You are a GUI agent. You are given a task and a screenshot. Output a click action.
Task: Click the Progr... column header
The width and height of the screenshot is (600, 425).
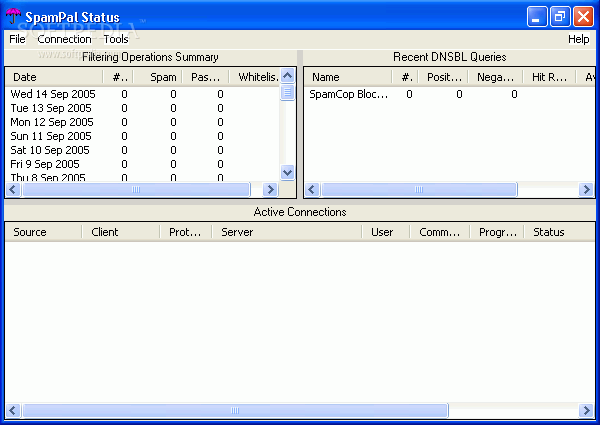497,232
